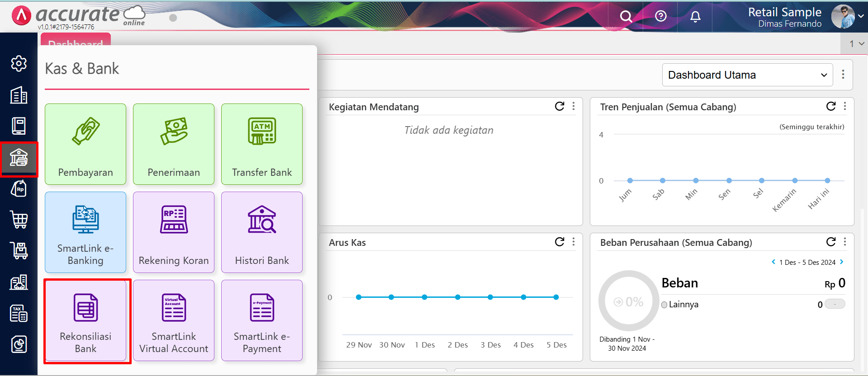
Task: Refresh the Beban Perusahaan widget
Action: tap(831, 242)
